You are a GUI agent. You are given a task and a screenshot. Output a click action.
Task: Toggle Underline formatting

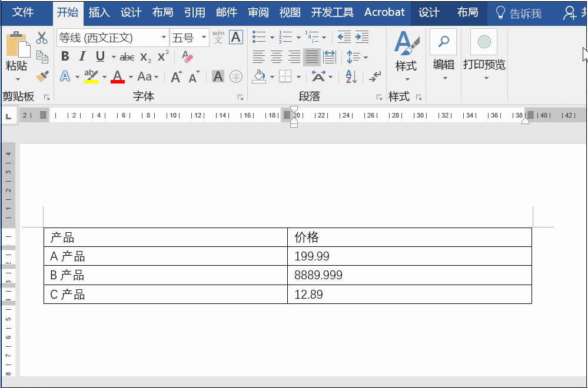100,56
